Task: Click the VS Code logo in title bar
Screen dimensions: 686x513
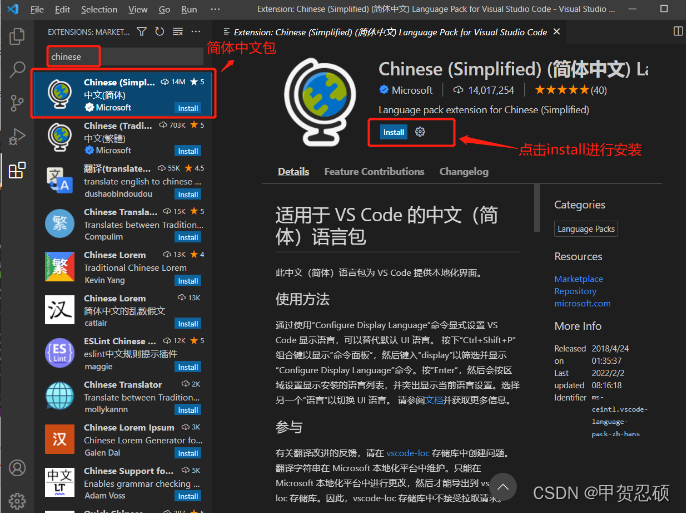Action: point(13,9)
